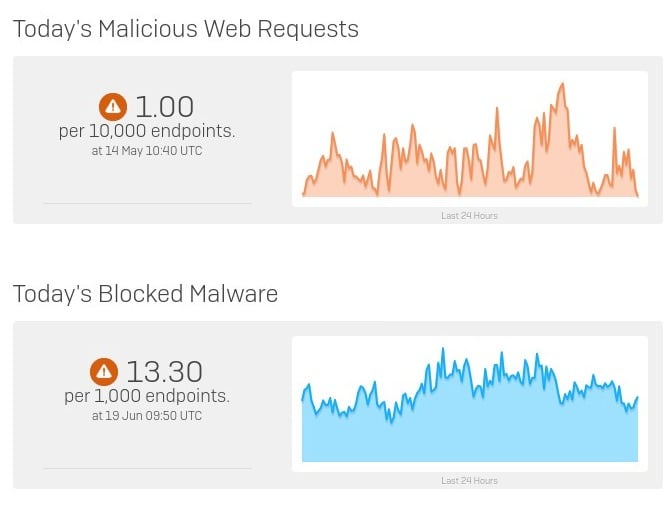Click divider line under blocked malware stat
Viewport: 672px width, 505px height.
pyautogui.click(x=147, y=469)
